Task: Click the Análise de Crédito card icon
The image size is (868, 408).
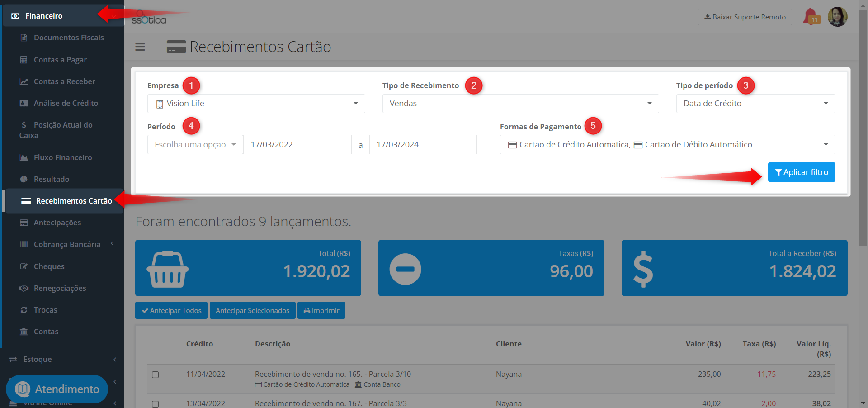Action: coord(24,103)
